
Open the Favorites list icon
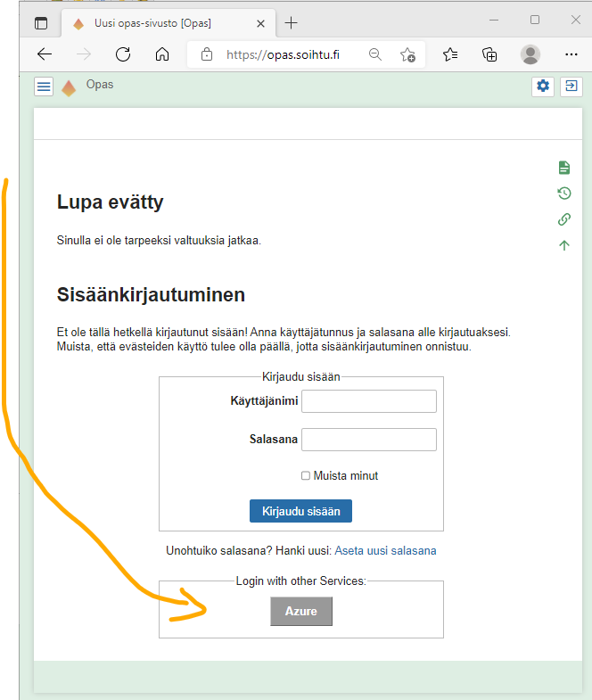point(450,54)
